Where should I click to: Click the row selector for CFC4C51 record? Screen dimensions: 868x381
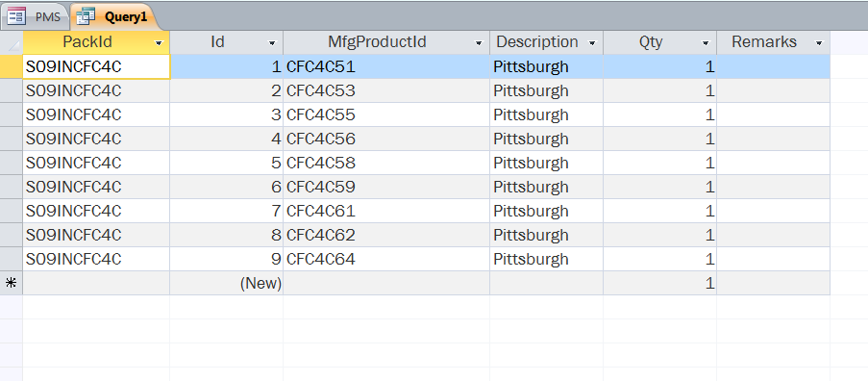pos(12,66)
